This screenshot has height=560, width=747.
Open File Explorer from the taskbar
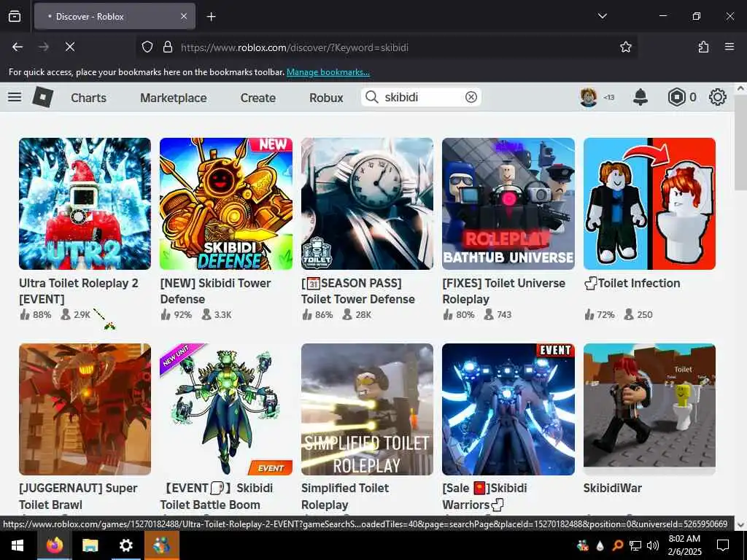[x=90, y=545]
